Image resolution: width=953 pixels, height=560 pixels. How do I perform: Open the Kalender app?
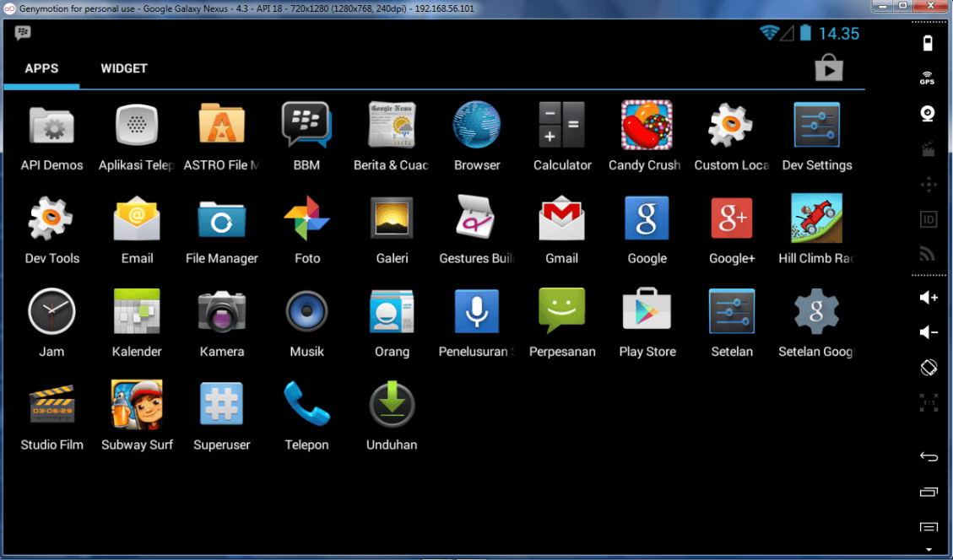tap(137, 311)
